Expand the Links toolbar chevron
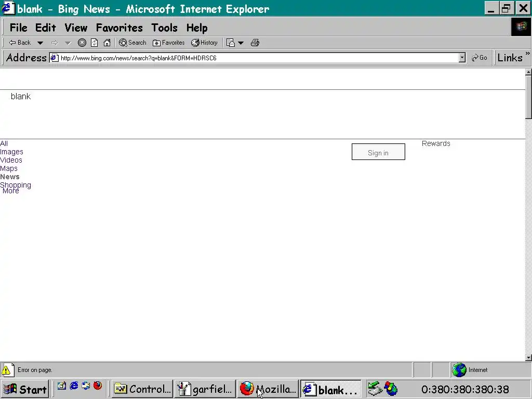Viewport: 532px width, 399px height. pyautogui.click(x=528, y=54)
